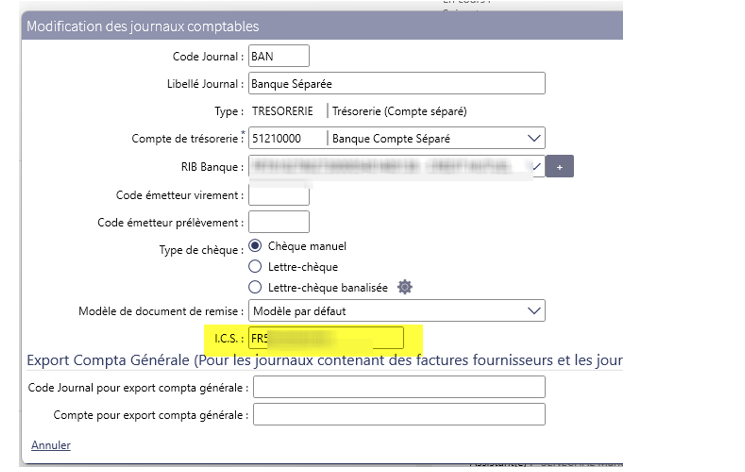
Task: Click the Code émetteur prélèvement input box
Action: point(278,221)
